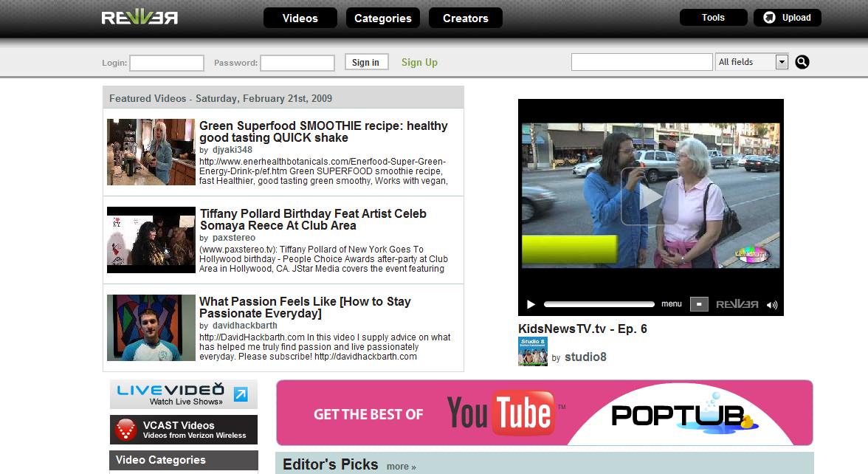868x474 pixels.
Task: Click the LiveVideo external arrow icon
Action: click(241, 394)
